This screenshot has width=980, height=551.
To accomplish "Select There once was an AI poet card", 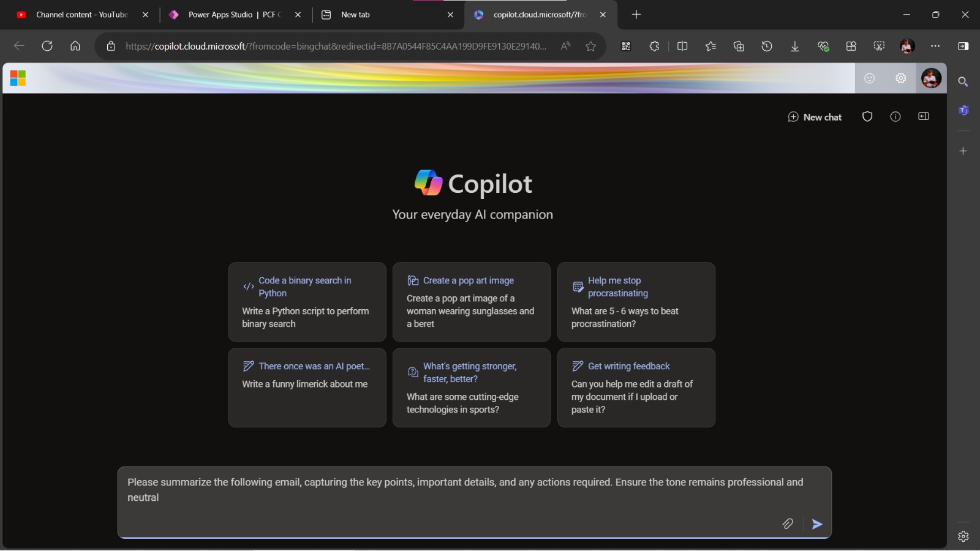I will pos(307,388).
